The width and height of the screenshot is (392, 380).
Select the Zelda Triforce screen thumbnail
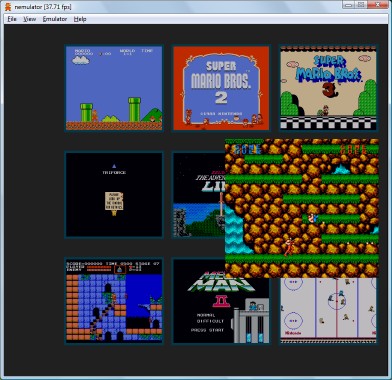pyautogui.click(x=114, y=195)
